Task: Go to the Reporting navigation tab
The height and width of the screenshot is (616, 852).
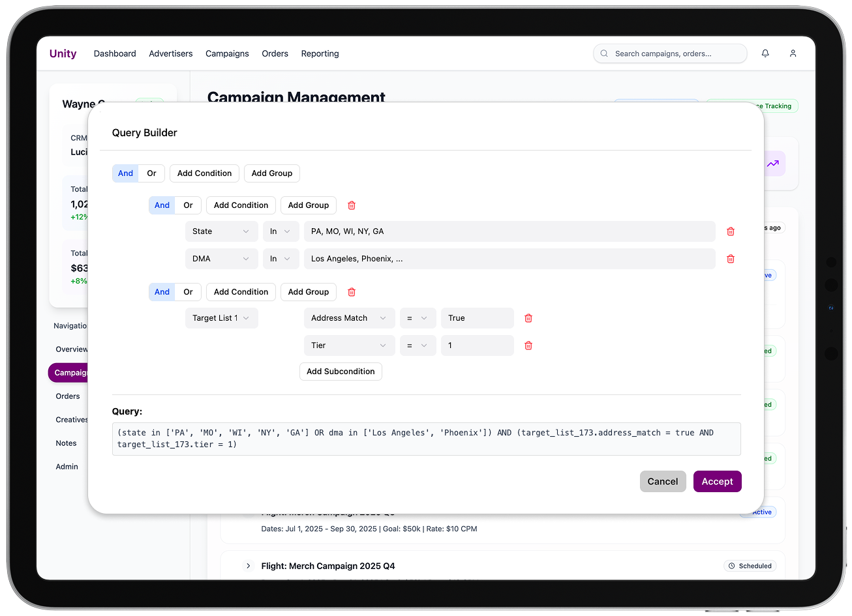Action: point(320,53)
